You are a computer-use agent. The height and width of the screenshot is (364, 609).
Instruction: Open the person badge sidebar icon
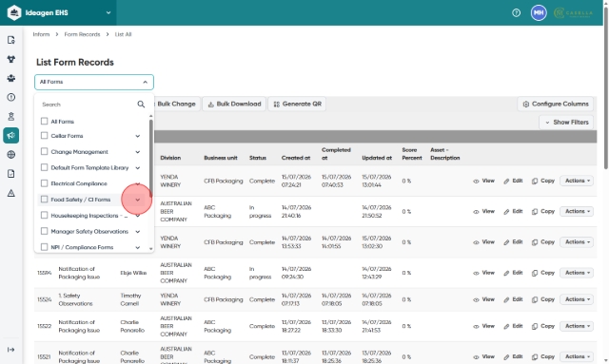10,116
